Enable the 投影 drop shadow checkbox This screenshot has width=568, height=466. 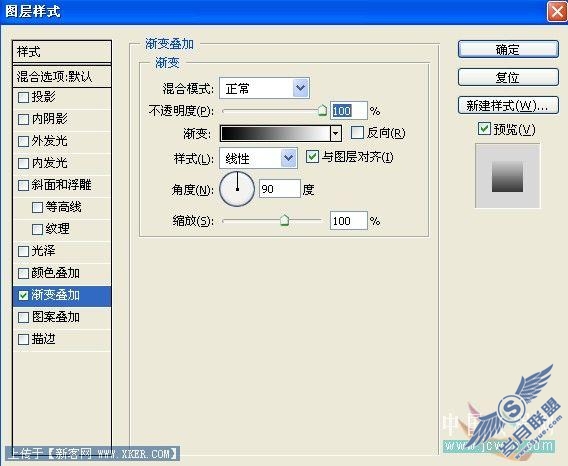(x=24, y=97)
